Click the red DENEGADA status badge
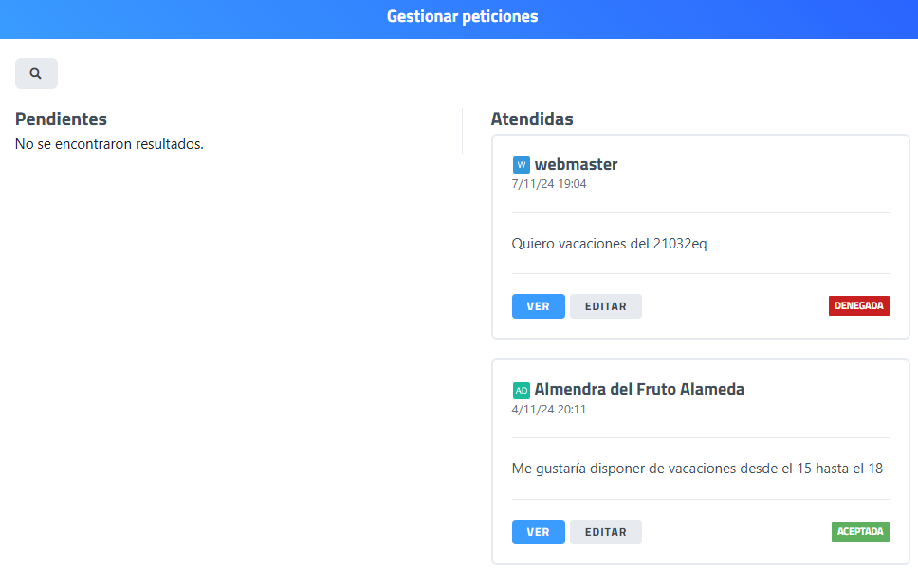Image resolution: width=918 pixels, height=588 pixels. point(858,306)
